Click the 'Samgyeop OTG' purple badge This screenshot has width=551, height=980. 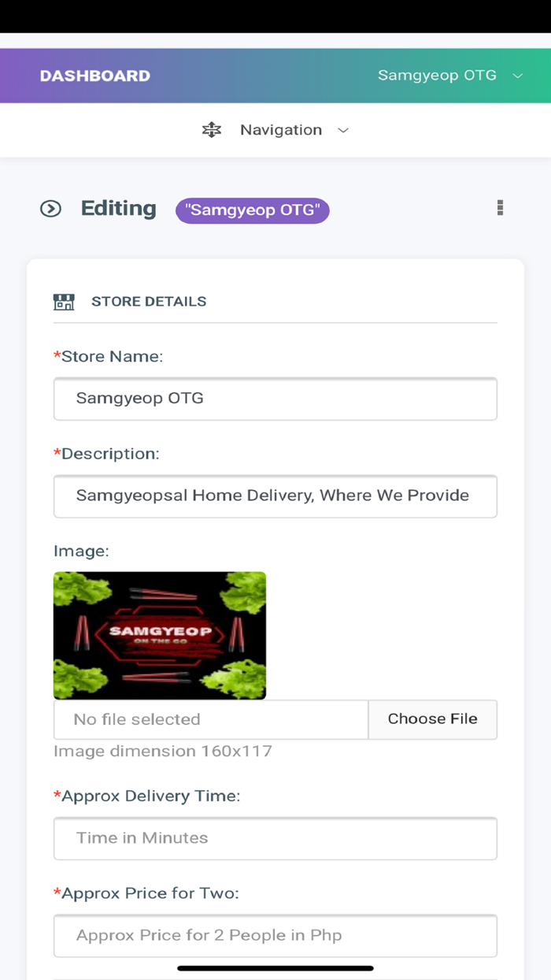[252, 210]
